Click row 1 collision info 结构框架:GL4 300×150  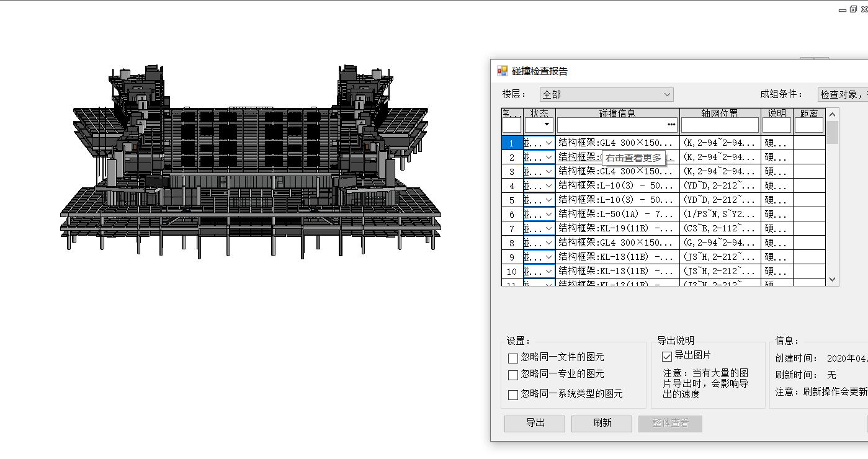coord(617,143)
